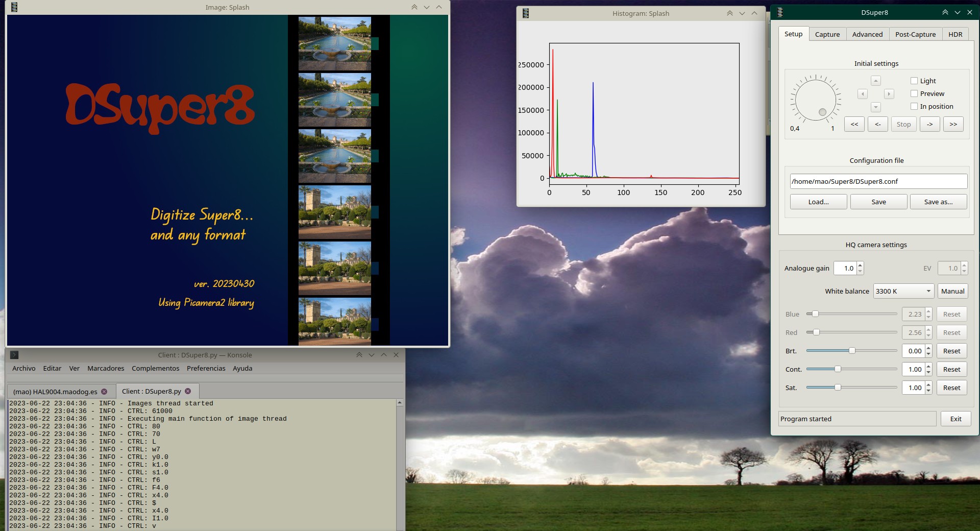980x531 pixels.
Task: Check the In position checkbox
Action: pyautogui.click(x=914, y=106)
